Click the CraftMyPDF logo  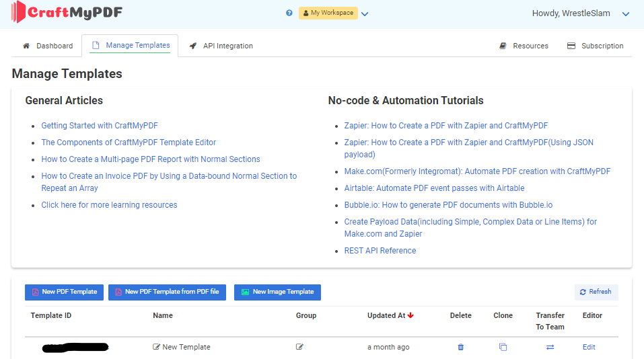(67, 12)
